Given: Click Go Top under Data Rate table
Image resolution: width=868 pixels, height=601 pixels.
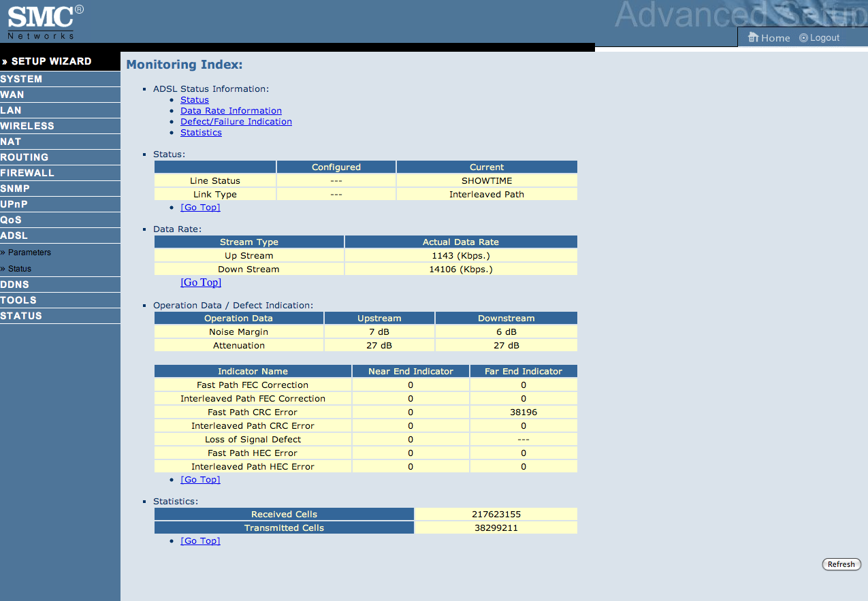Looking at the screenshot, I should coord(201,282).
